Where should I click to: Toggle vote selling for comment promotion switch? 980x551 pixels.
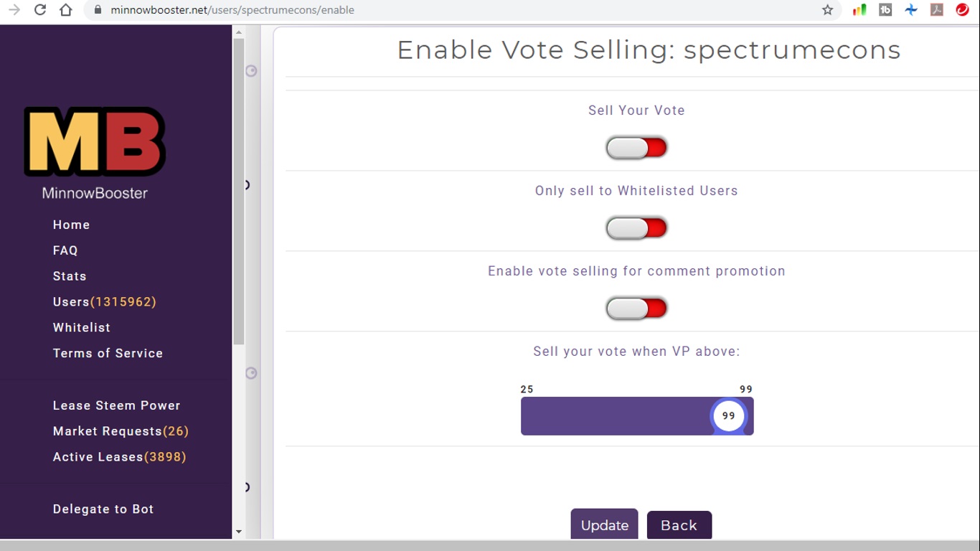point(636,309)
